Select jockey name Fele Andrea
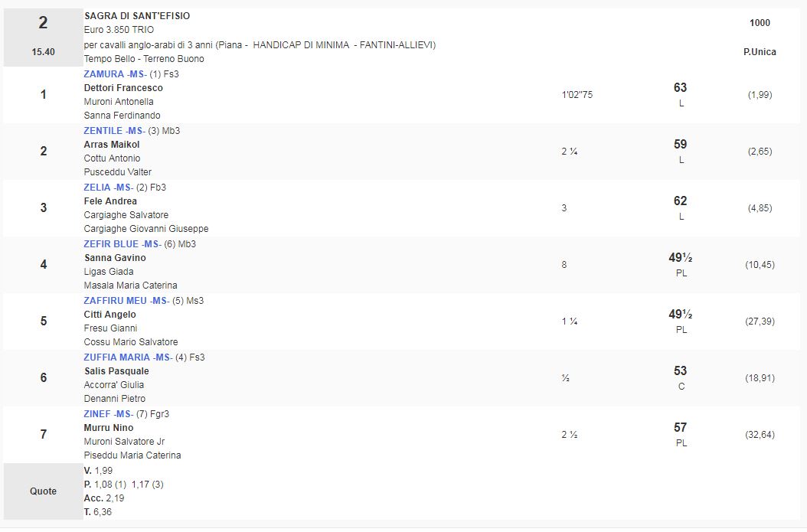 coord(110,201)
